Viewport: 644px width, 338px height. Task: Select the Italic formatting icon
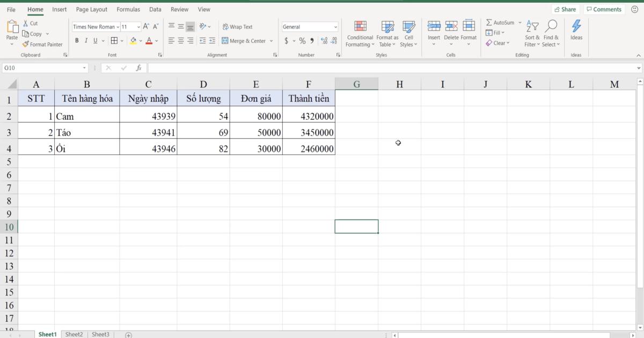[x=86, y=40]
